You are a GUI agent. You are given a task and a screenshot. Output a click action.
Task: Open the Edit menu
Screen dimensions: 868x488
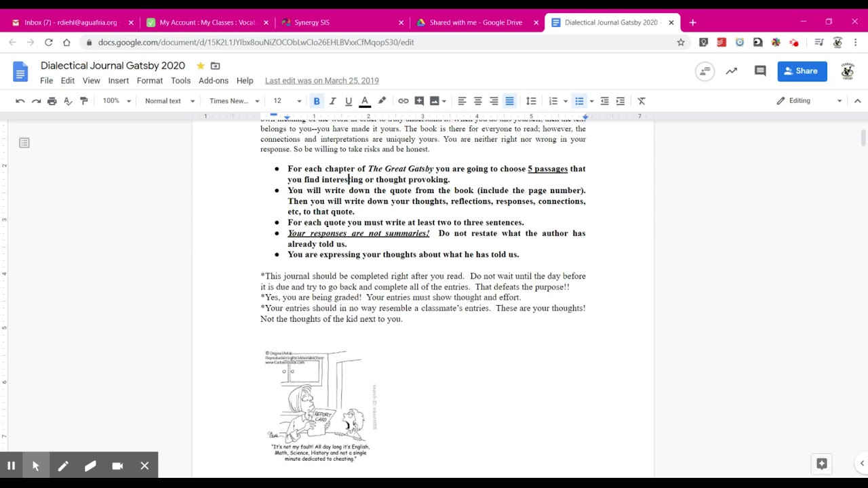(x=68, y=81)
